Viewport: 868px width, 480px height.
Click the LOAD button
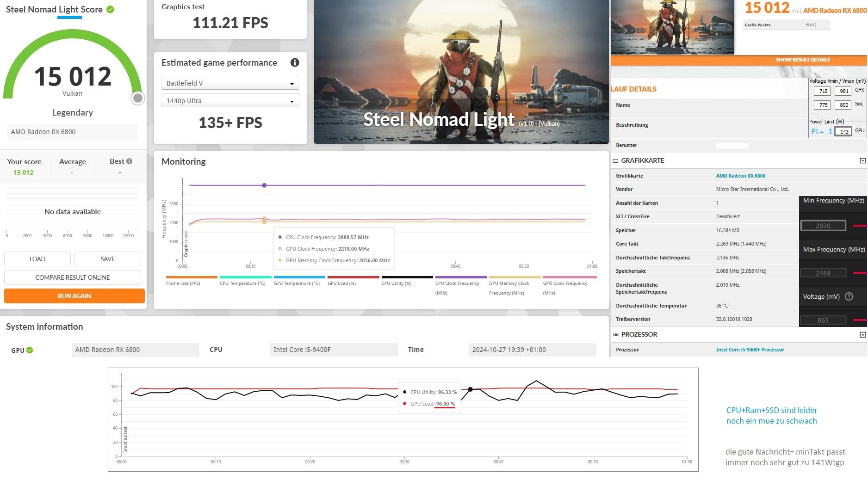coord(37,259)
